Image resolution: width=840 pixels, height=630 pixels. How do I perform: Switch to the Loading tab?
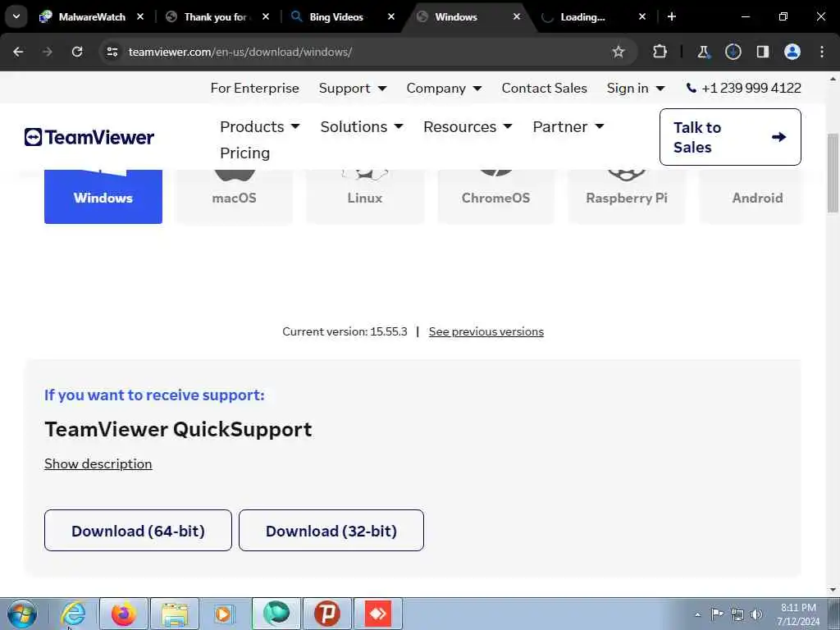(x=583, y=16)
